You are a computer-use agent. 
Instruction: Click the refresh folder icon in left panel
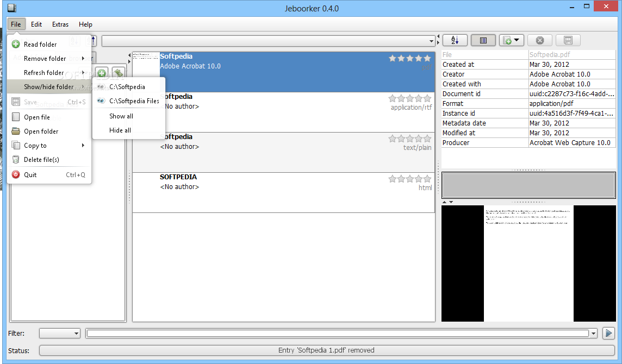pyautogui.click(x=118, y=73)
